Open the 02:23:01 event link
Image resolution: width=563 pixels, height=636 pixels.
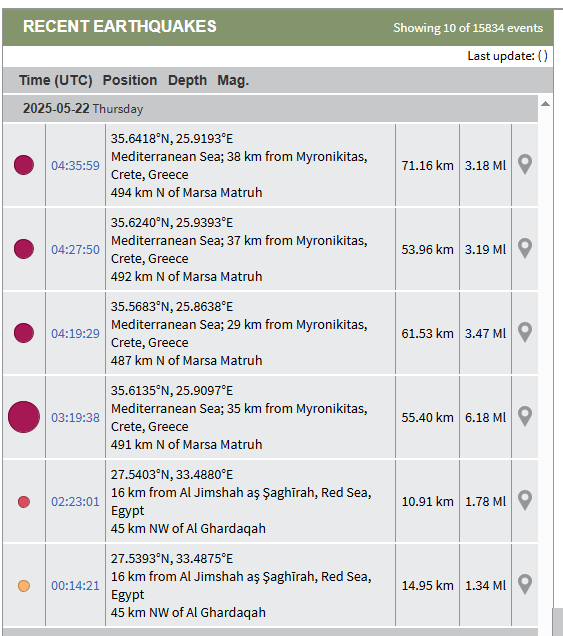(75, 502)
